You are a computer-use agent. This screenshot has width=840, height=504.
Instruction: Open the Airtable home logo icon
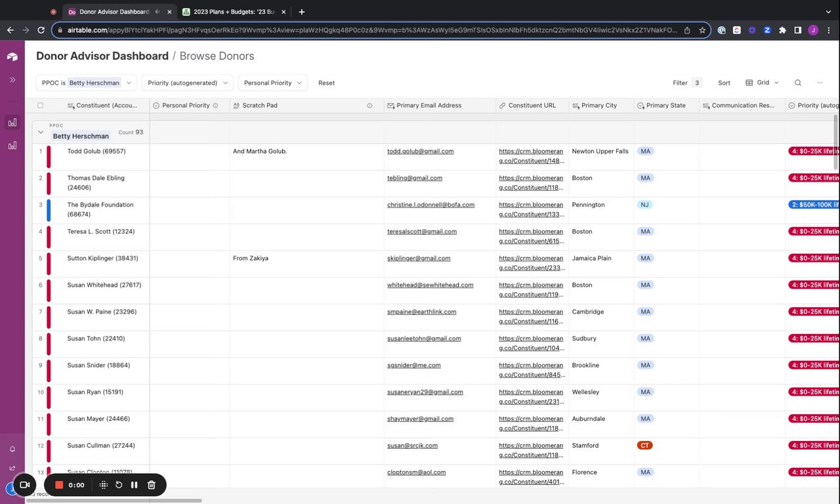(12, 56)
